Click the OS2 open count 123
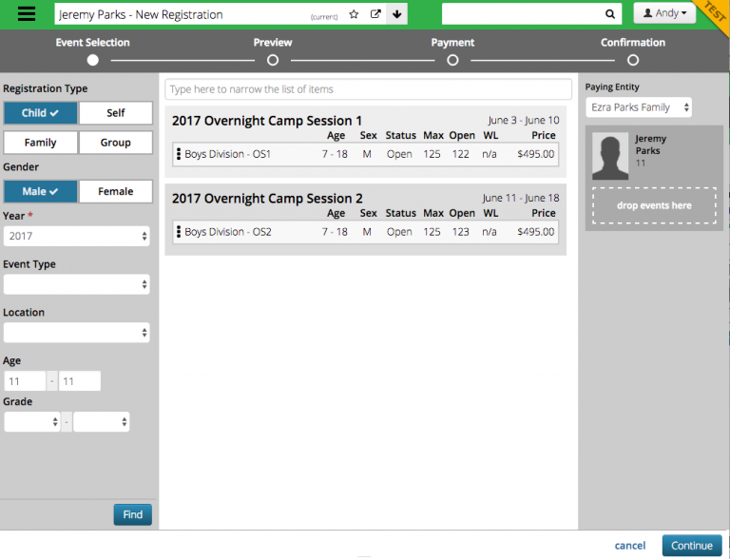Image resolution: width=730 pixels, height=560 pixels. pos(460,232)
